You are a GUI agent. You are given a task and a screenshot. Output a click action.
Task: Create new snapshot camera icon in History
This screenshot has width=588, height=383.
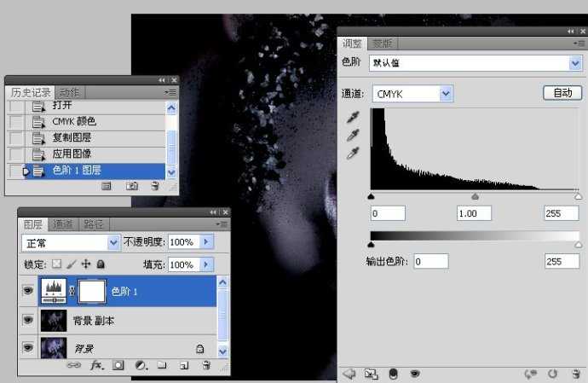click(x=131, y=186)
